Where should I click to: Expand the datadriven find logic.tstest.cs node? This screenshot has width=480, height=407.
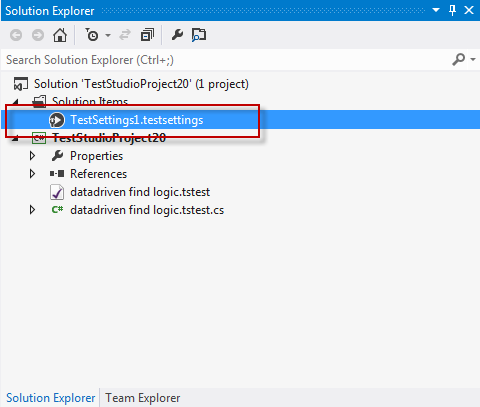click(32, 210)
